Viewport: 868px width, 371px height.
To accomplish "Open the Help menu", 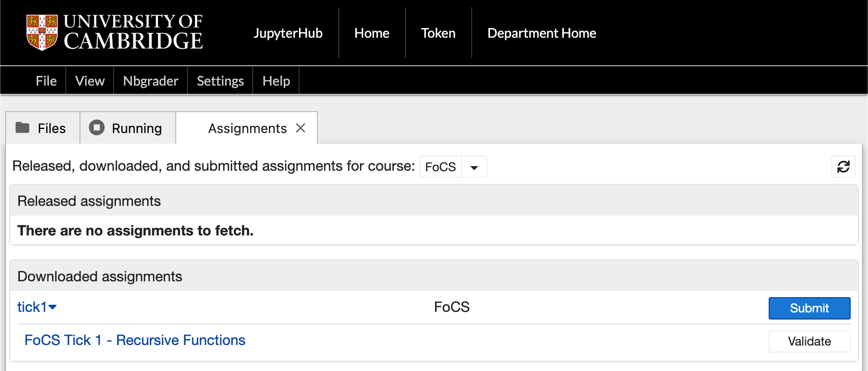I will pos(276,81).
